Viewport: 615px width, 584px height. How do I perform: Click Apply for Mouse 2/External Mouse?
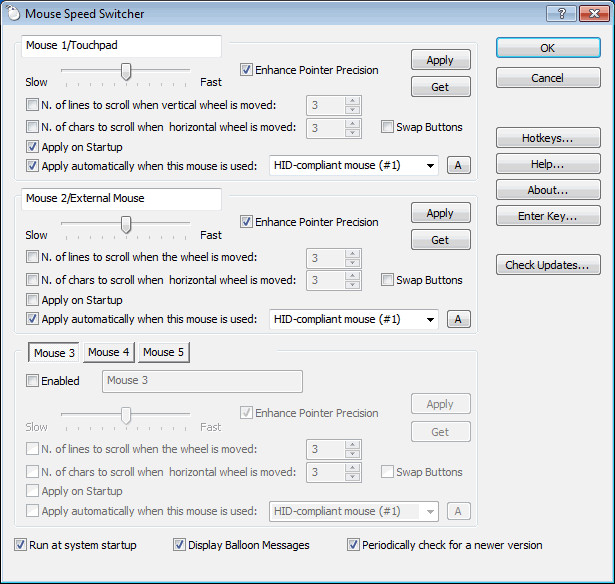click(440, 213)
